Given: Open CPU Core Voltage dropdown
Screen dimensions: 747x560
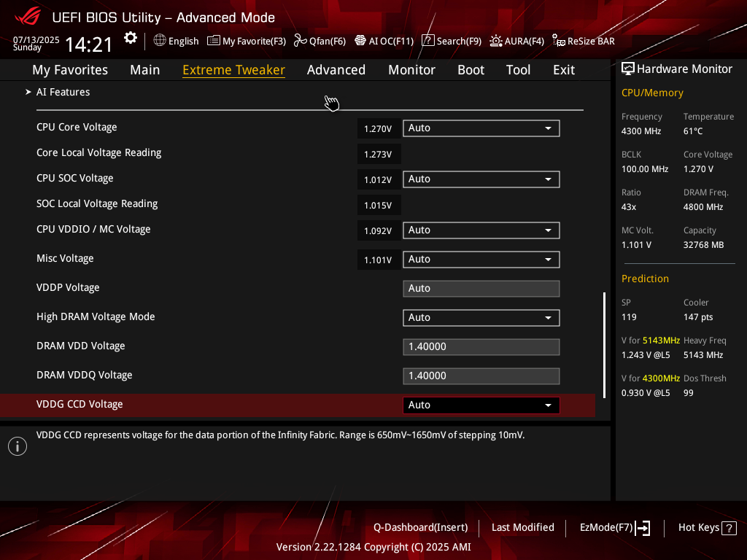Looking at the screenshot, I should coord(481,128).
